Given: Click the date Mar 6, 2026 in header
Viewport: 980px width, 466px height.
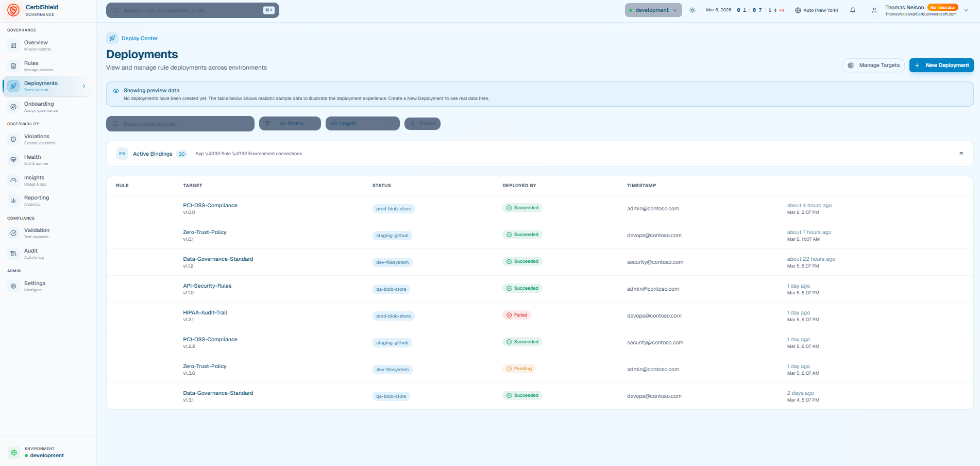Looking at the screenshot, I should click(x=718, y=10).
